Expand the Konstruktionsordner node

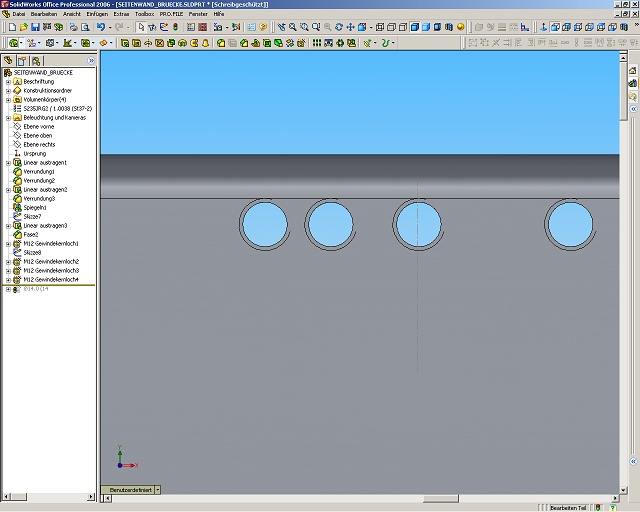tap(8, 91)
